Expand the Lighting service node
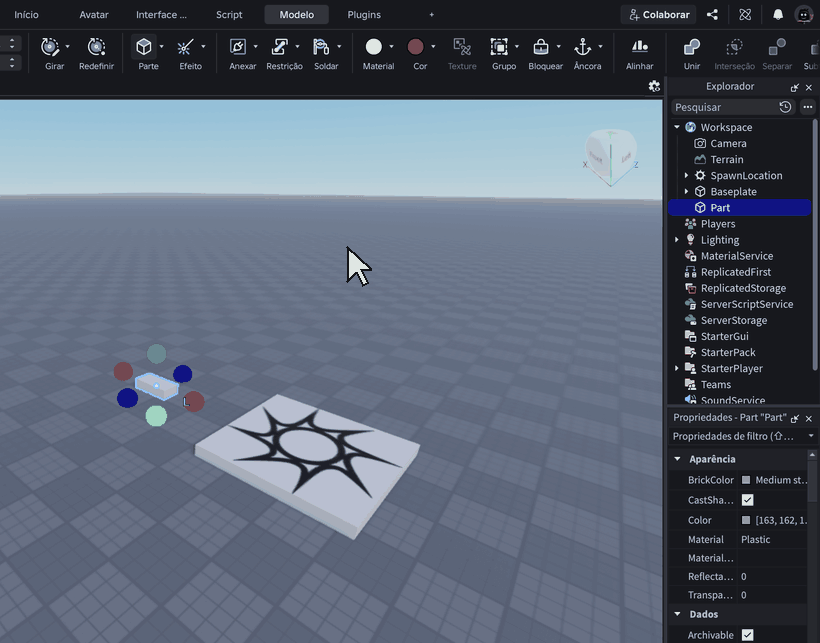Image resolution: width=820 pixels, height=643 pixels. point(677,240)
